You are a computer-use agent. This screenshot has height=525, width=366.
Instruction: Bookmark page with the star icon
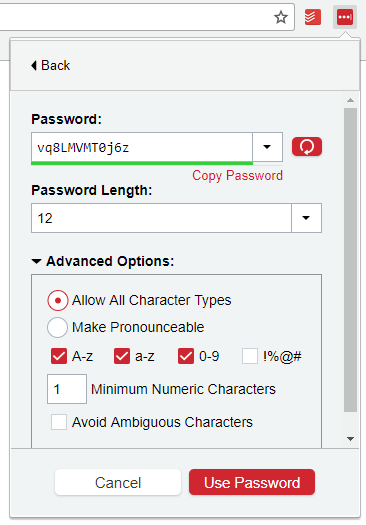(281, 17)
